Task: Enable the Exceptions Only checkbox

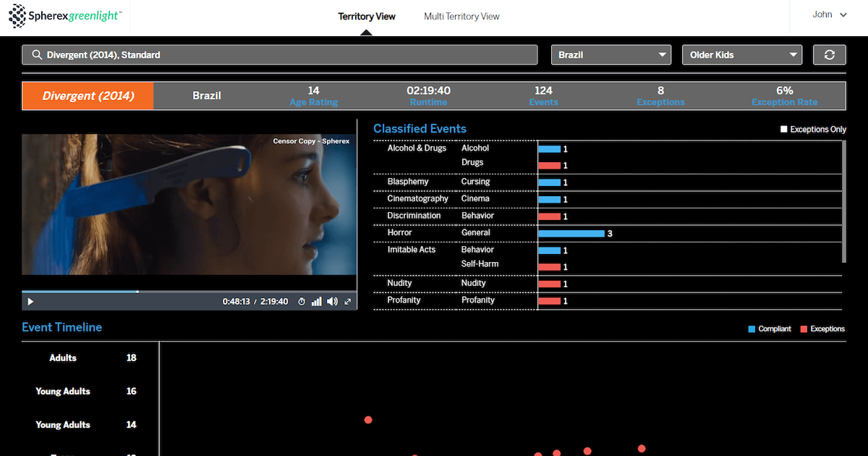Action: point(784,129)
